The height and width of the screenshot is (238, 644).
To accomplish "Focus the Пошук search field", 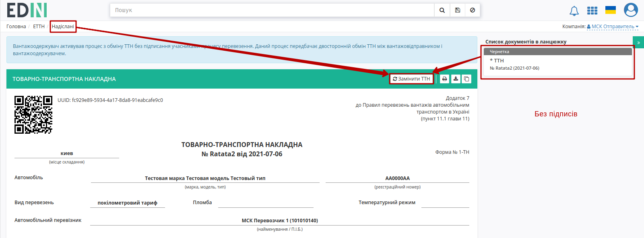I will pyautogui.click(x=272, y=10).
